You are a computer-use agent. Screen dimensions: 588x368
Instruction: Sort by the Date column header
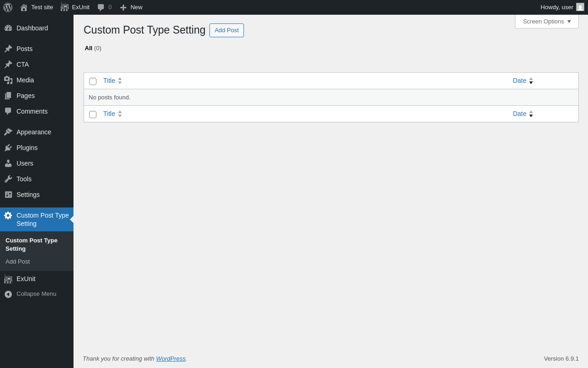[x=520, y=80]
